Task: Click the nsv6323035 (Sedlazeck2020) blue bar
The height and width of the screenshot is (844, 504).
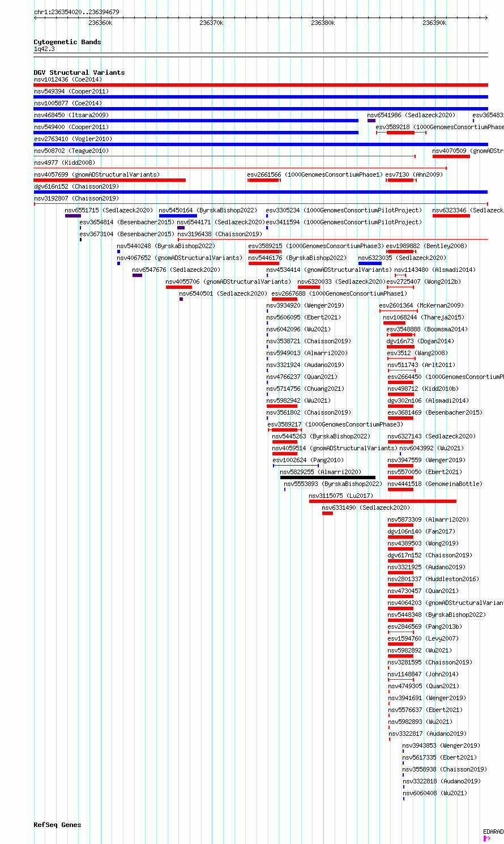Action: coord(370,263)
